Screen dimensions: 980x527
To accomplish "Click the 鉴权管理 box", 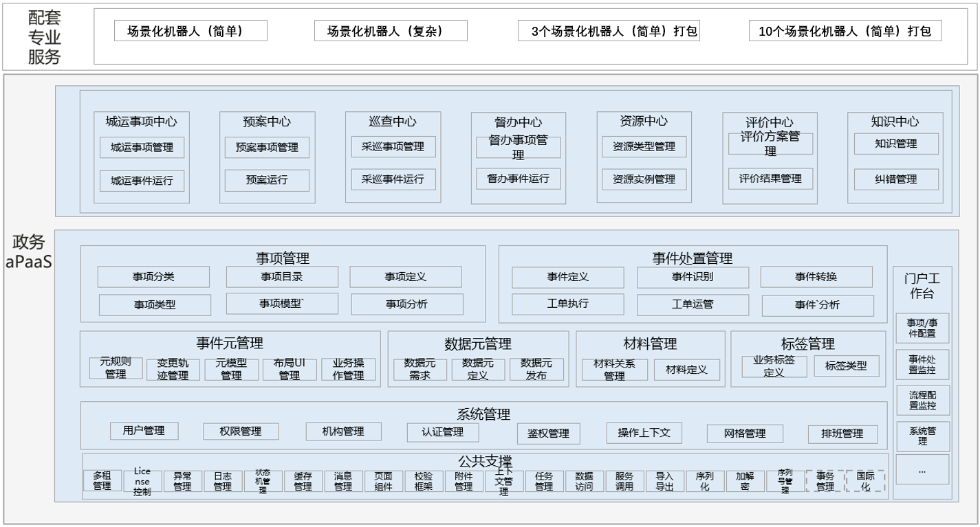I will [549, 434].
